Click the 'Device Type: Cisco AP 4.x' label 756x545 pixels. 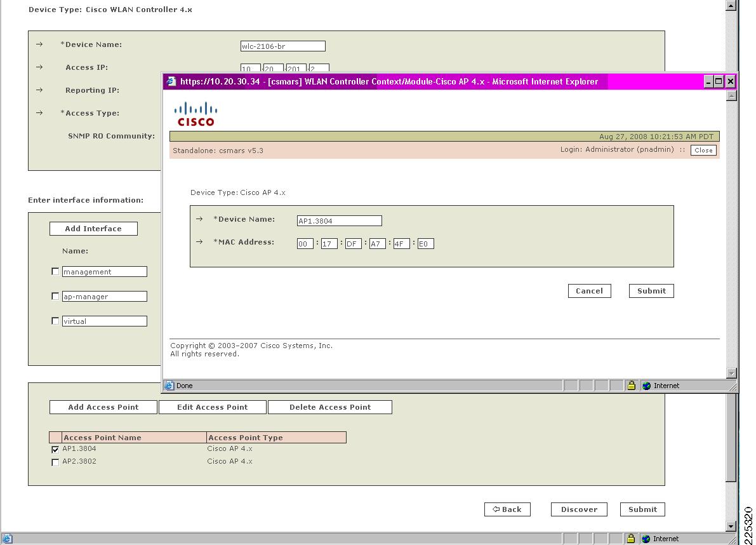[x=237, y=192]
